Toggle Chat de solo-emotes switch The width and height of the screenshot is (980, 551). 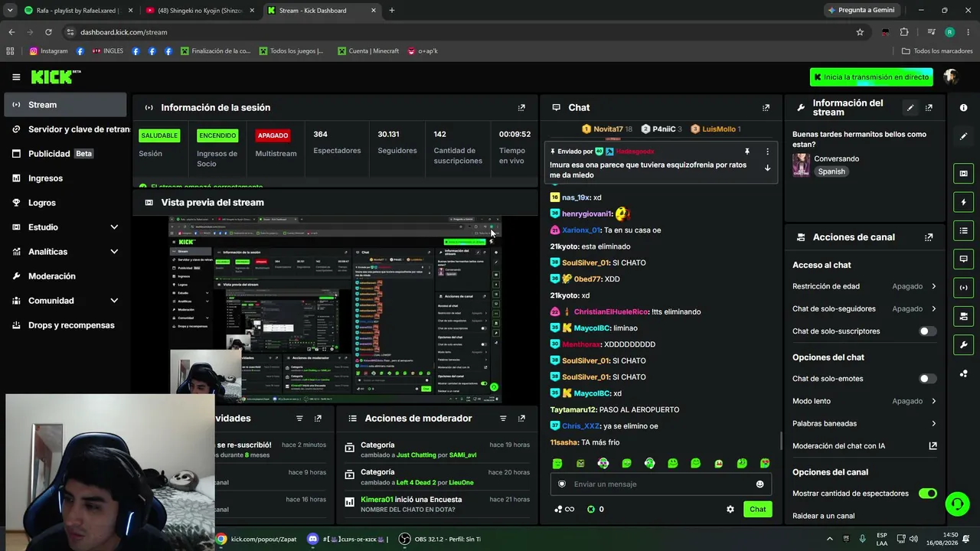coord(927,379)
